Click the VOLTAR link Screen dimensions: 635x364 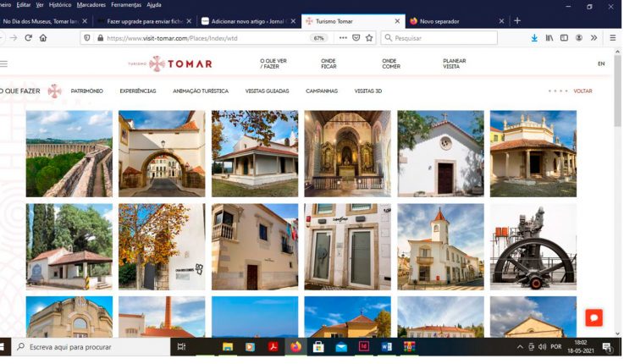[583, 91]
